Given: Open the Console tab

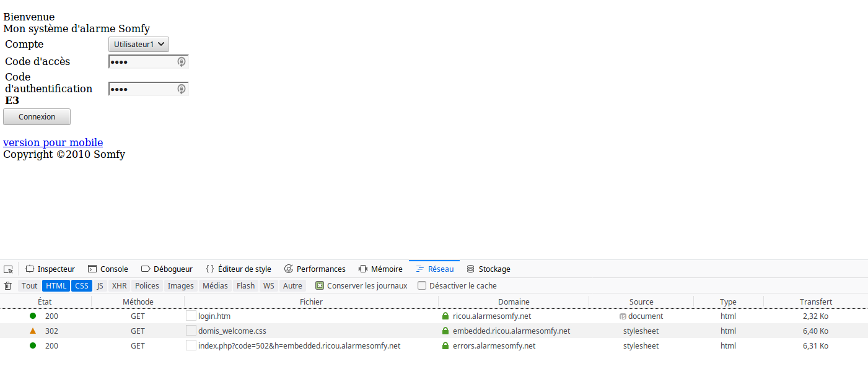Looking at the screenshot, I should pyautogui.click(x=108, y=269).
